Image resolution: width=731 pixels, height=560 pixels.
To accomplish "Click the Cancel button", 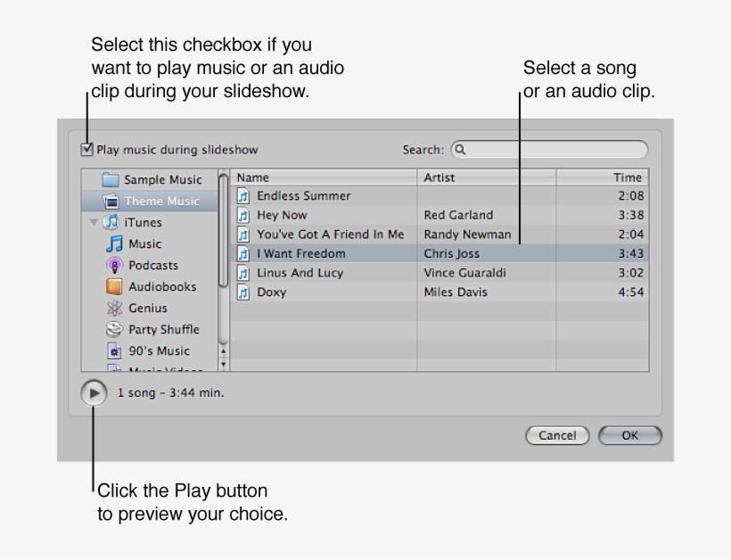I will coord(557,435).
